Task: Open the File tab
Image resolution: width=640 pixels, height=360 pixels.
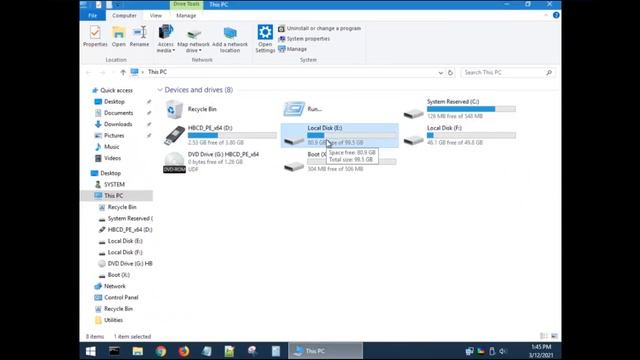Action: coord(93,16)
